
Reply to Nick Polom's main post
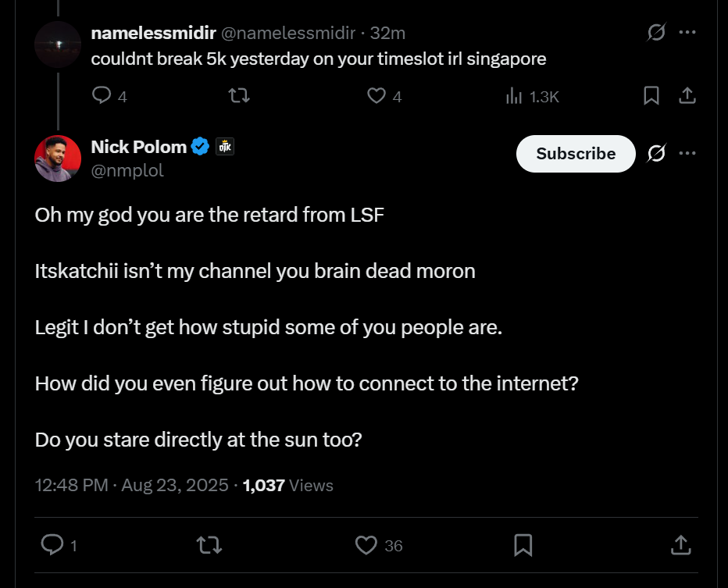(52, 545)
